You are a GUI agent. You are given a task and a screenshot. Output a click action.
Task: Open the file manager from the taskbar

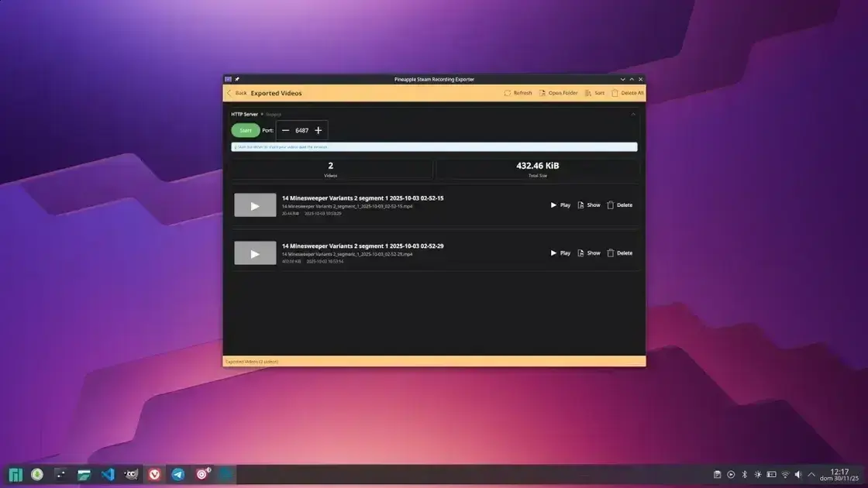click(x=84, y=475)
